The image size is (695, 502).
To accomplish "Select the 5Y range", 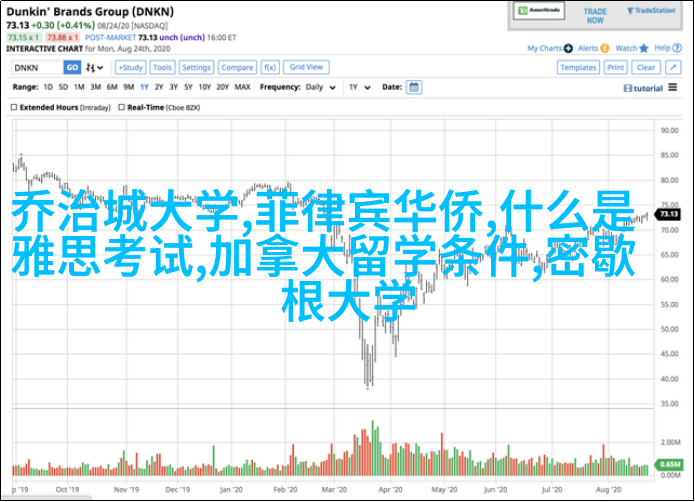I will pyautogui.click(x=188, y=87).
